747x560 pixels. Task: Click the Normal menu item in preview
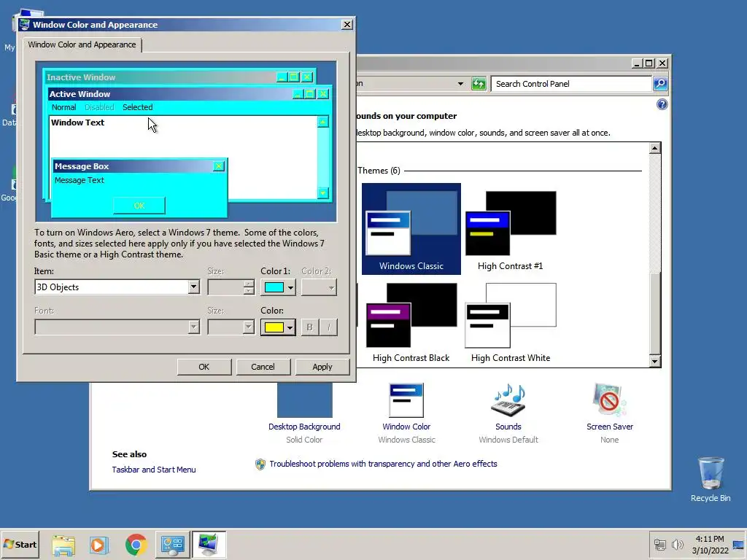[x=64, y=107]
